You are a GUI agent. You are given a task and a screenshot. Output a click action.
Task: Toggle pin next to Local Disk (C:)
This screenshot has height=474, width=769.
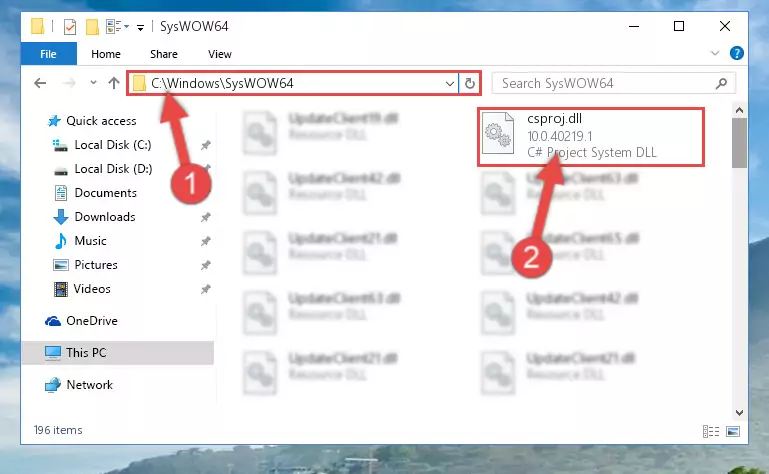point(205,145)
